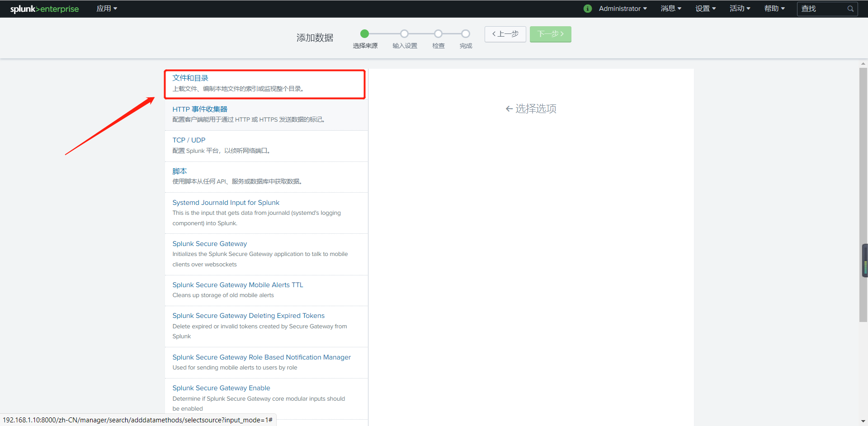
Task: Click description 使用脚本从任何 API、服务或数据库中获取数据
Action: pos(237,181)
